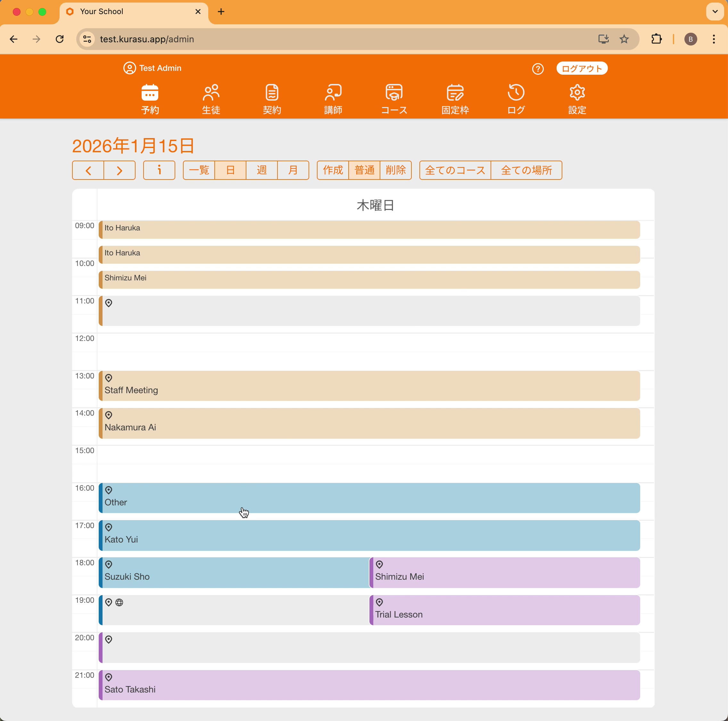The height and width of the screenshot is (721, 728).
Task: Click the ログアウト logout button
Action: click(582, 69)
